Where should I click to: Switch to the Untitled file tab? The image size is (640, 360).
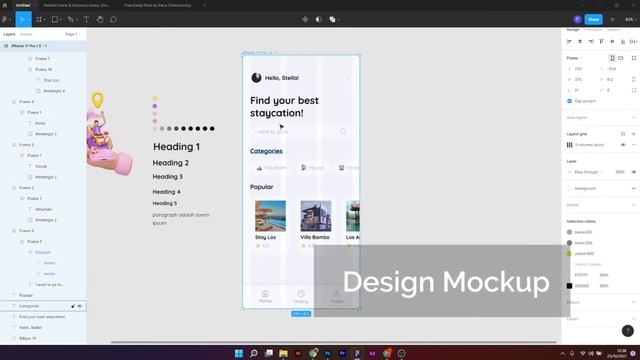(x=23, y=5)
